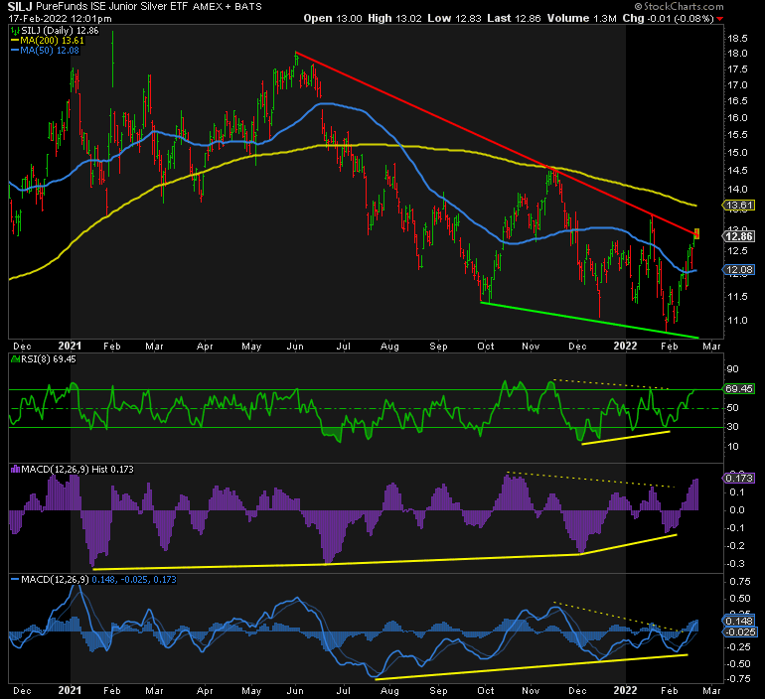Image resolution: width=765 pixels, height=700 pixels.
Task: Select the blue MA(50) 12.08 legend entry
Action: point(45,51)
